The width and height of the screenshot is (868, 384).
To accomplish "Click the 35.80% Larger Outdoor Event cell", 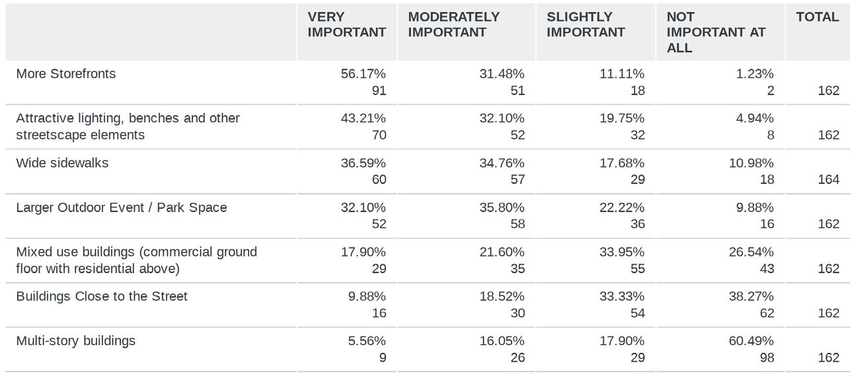I will click(502, 208).
